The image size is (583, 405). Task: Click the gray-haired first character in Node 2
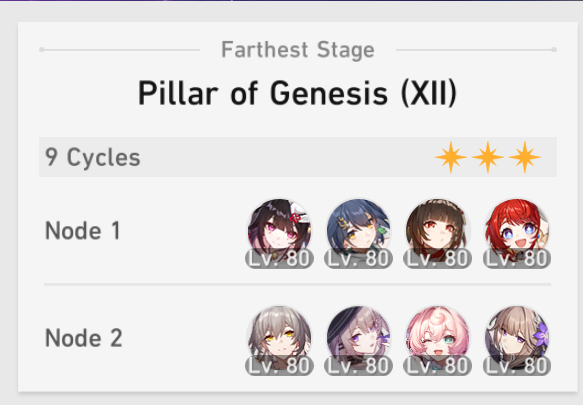pos(280,338)
